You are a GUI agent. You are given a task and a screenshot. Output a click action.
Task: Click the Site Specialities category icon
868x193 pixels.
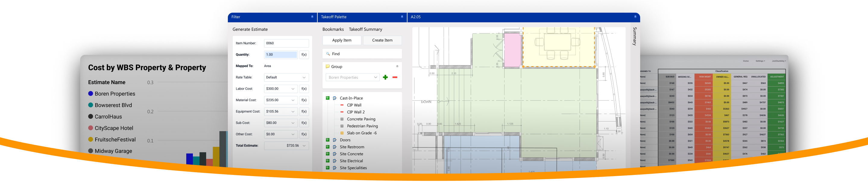click(x=335, y=168)
